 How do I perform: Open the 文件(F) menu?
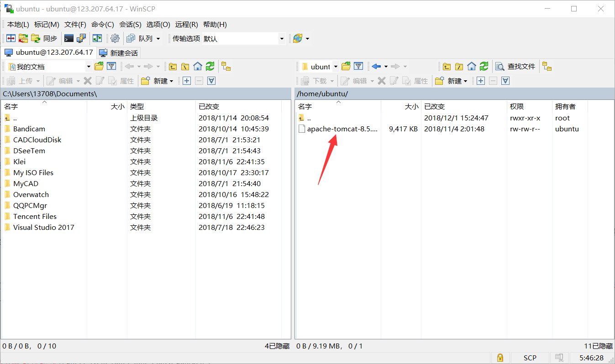(75, 25)
